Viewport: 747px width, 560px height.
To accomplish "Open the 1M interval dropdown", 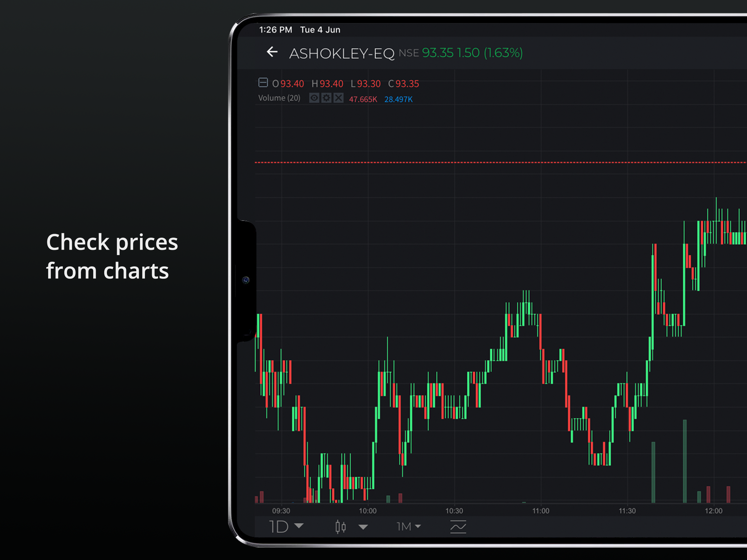I will pos(408,527).
